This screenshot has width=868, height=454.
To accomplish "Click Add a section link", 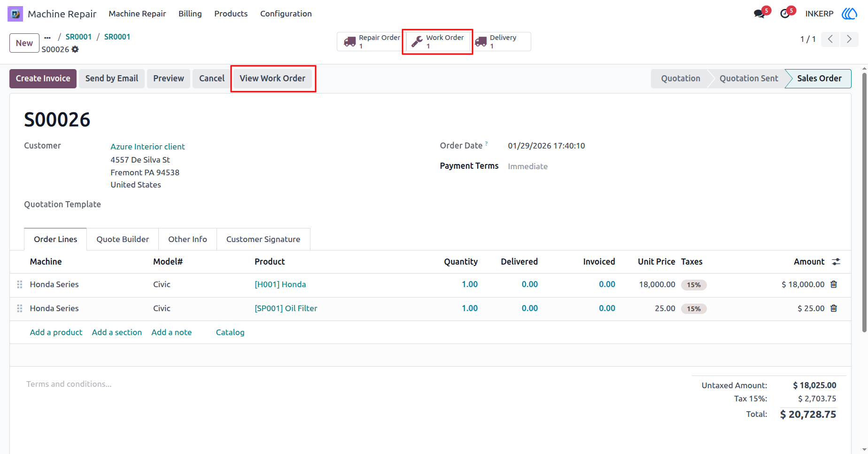I will point(117,332).
